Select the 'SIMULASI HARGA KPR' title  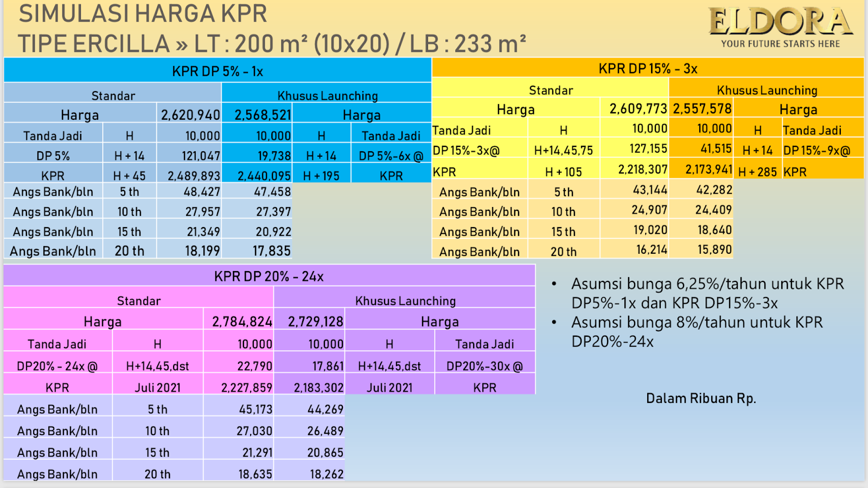pos(143,14)
